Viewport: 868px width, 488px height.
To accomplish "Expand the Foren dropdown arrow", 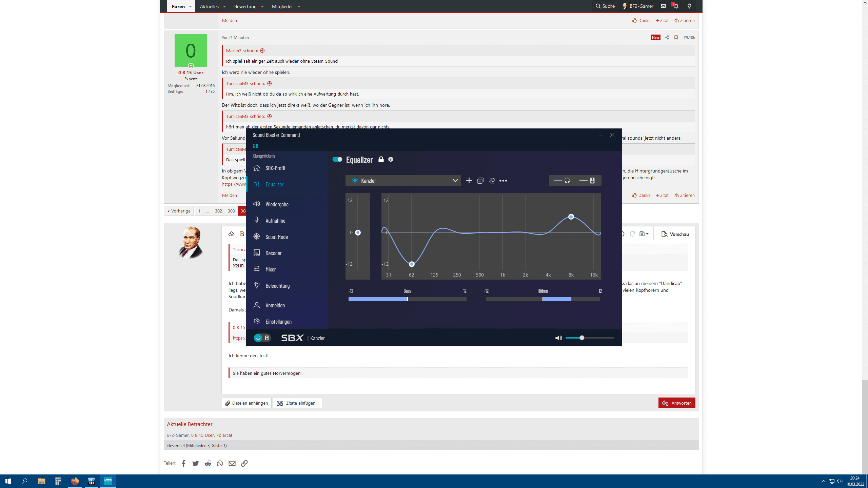I will (x=191, y=6).
